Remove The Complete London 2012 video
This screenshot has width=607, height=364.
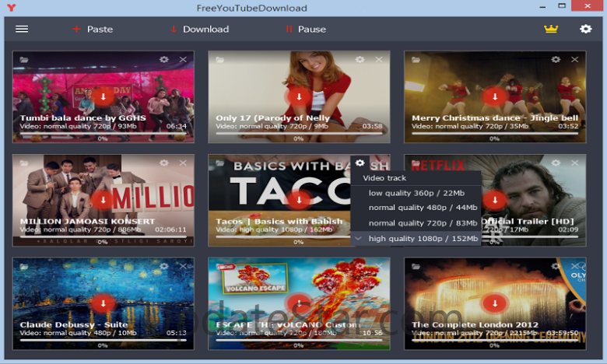[575, 266]
